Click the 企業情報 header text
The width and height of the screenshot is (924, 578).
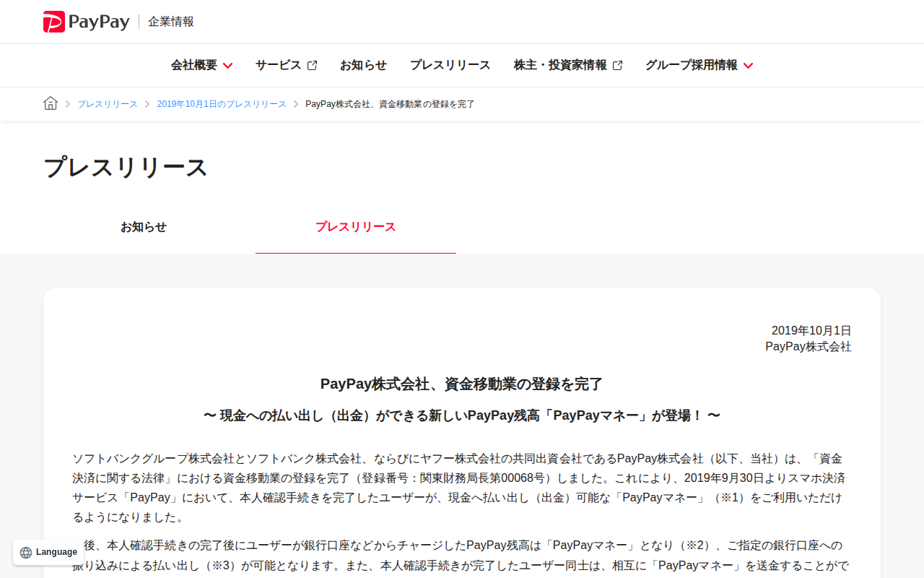pos(171,22)
